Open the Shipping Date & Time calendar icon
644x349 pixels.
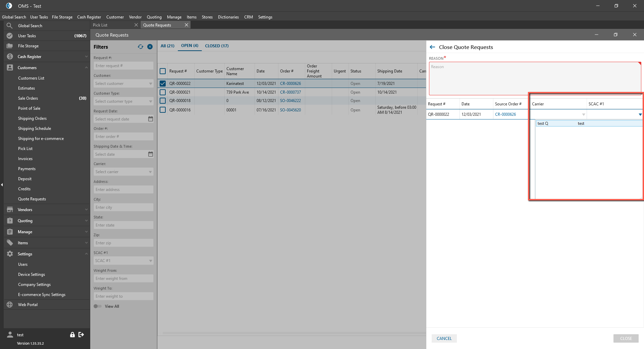tap(151, 154)
